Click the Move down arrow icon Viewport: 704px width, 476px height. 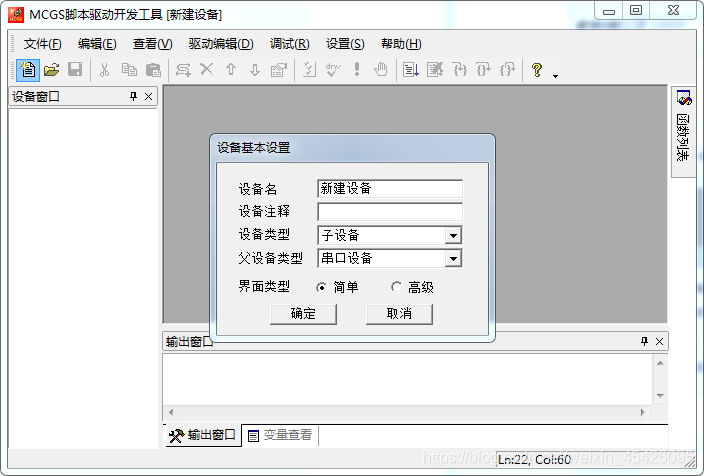(x=255, y=70)
